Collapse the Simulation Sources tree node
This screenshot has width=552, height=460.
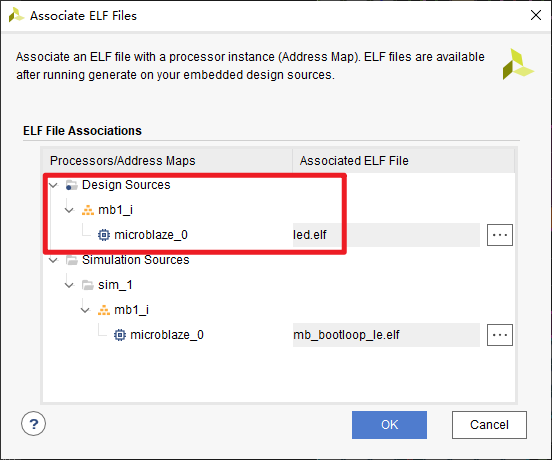53,260
